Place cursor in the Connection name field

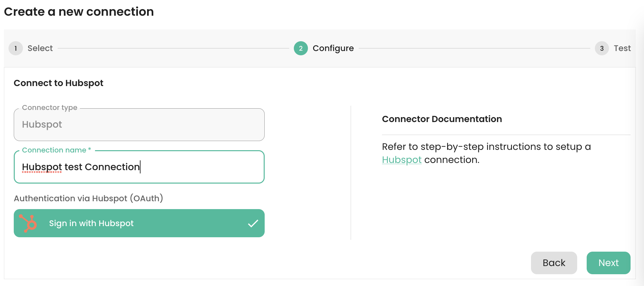click(139, 167)
